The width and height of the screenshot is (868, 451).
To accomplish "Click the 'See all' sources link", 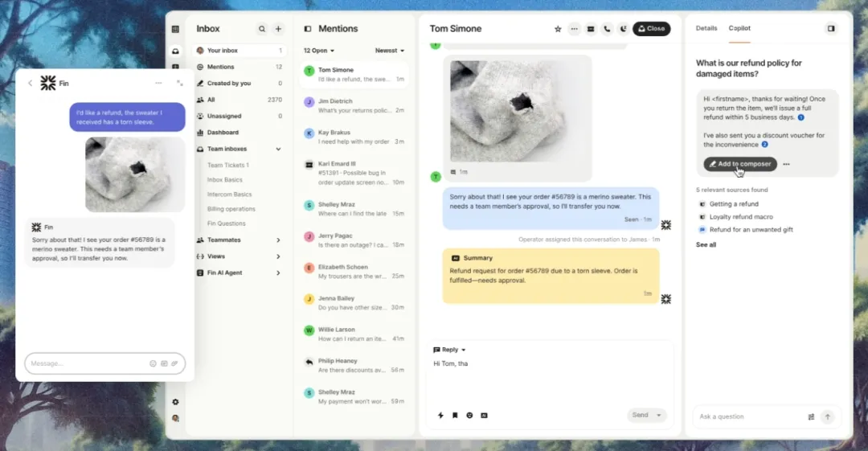I will coord(706,244).
